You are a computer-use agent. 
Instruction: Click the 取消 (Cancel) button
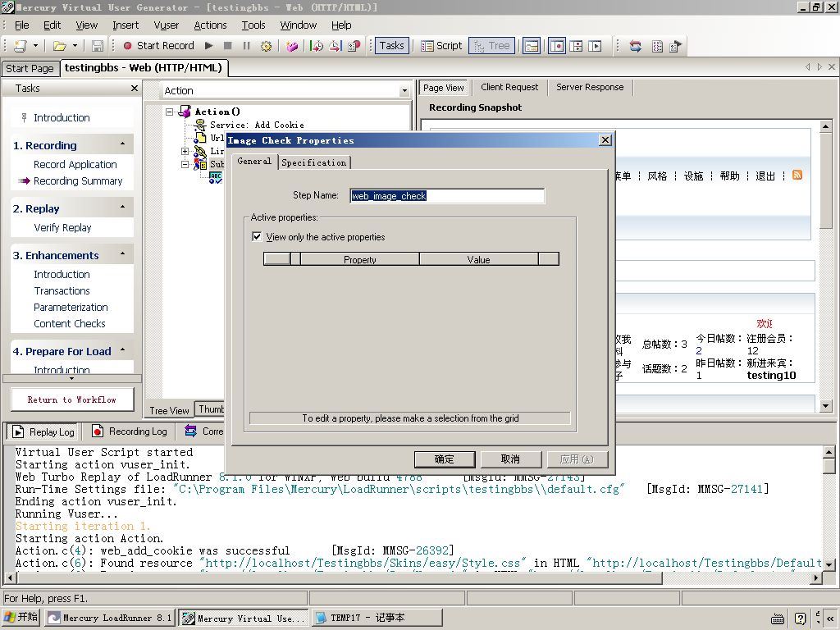tap(510, 459)
